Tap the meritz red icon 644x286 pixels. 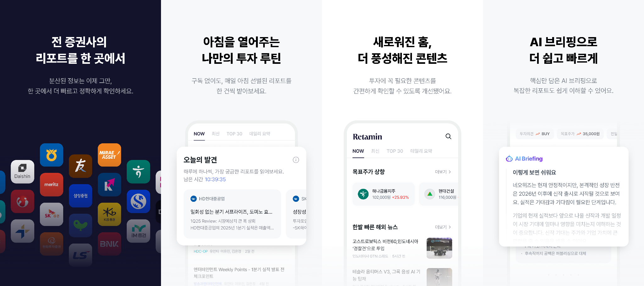point(52,184)
